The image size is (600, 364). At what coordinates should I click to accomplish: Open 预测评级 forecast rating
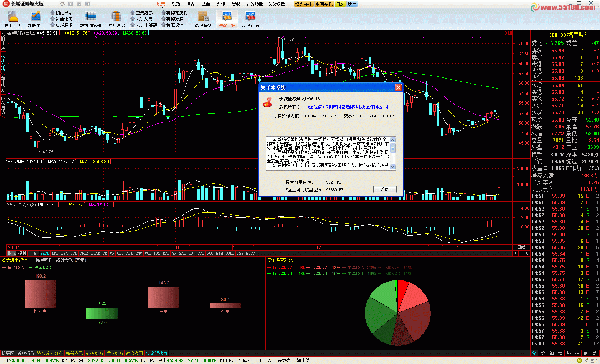(x=61, y=12)
